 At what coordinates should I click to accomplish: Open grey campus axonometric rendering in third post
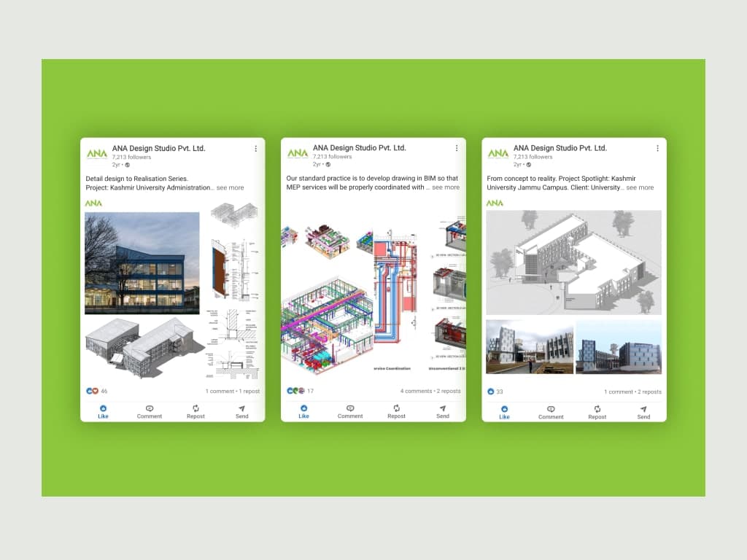pyautogui.click(x=573, y=262)
